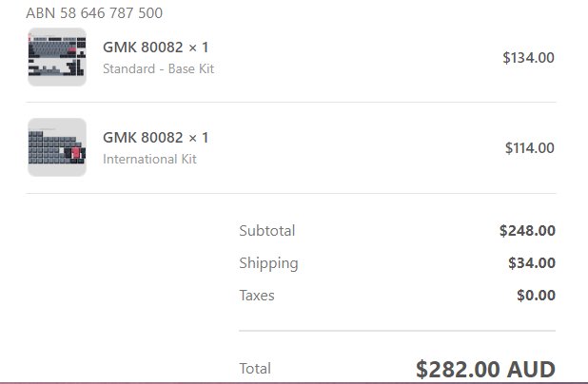The image size is (588, 384).
Task: Select the Standard - Base Kit variant text
Action: click(x=158, y=69)
